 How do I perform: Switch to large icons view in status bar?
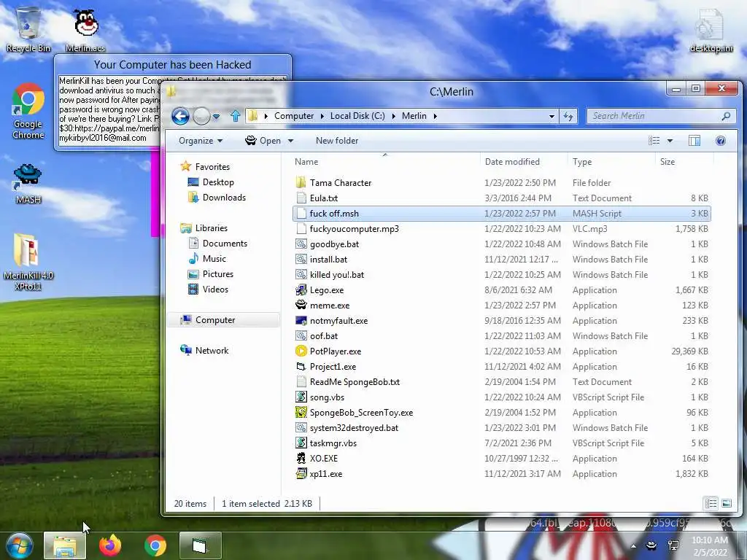[727, 503]
